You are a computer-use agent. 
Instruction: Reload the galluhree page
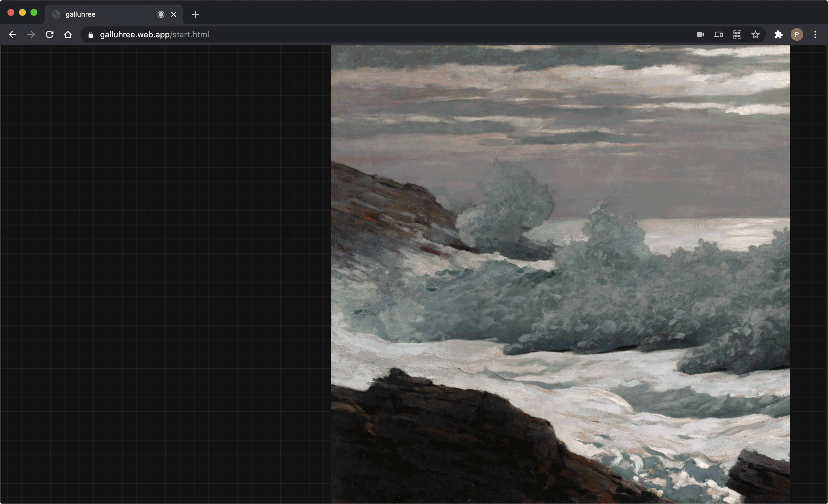49,34
